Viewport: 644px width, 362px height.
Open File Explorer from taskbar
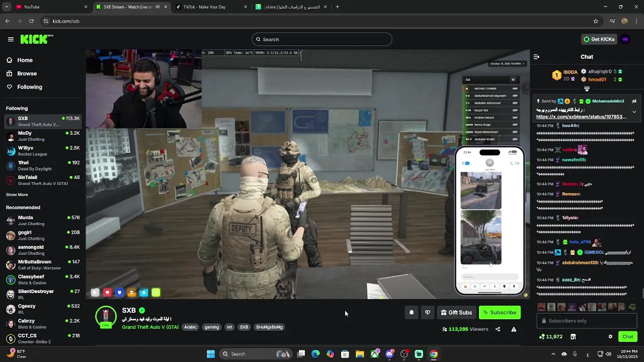tap(360, 354)
